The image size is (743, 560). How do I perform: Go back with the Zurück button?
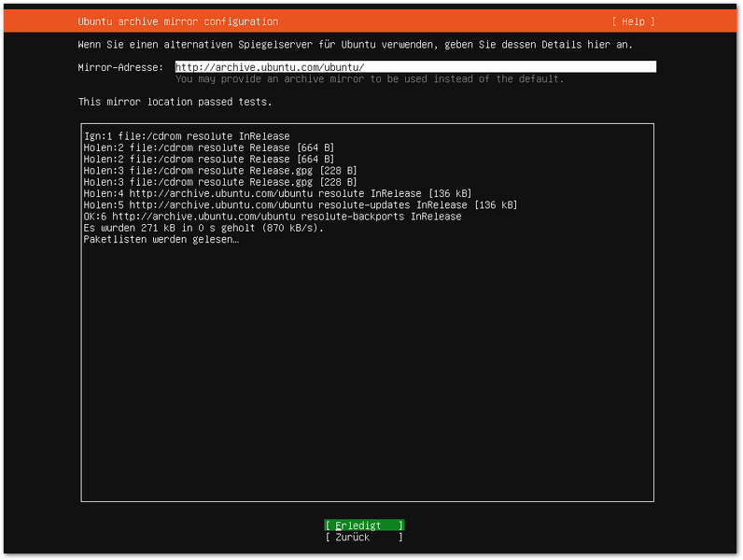pyautogui.click(x=364, y=538)
